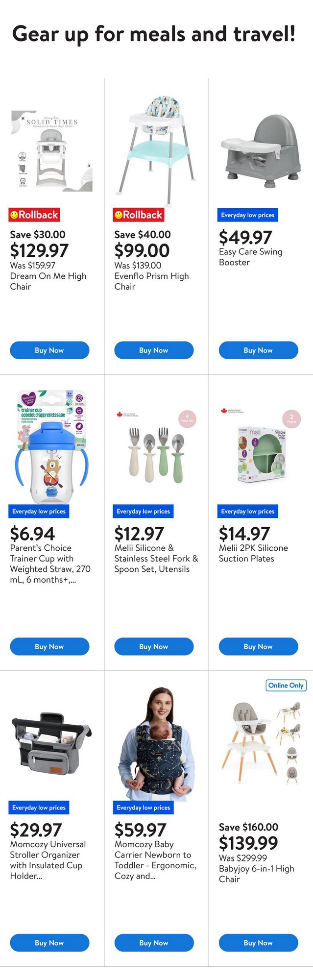Click Buy Now under Easy Care Swing Booster
313x980 pixels.
pyautogui.click(x=258, y=350)
